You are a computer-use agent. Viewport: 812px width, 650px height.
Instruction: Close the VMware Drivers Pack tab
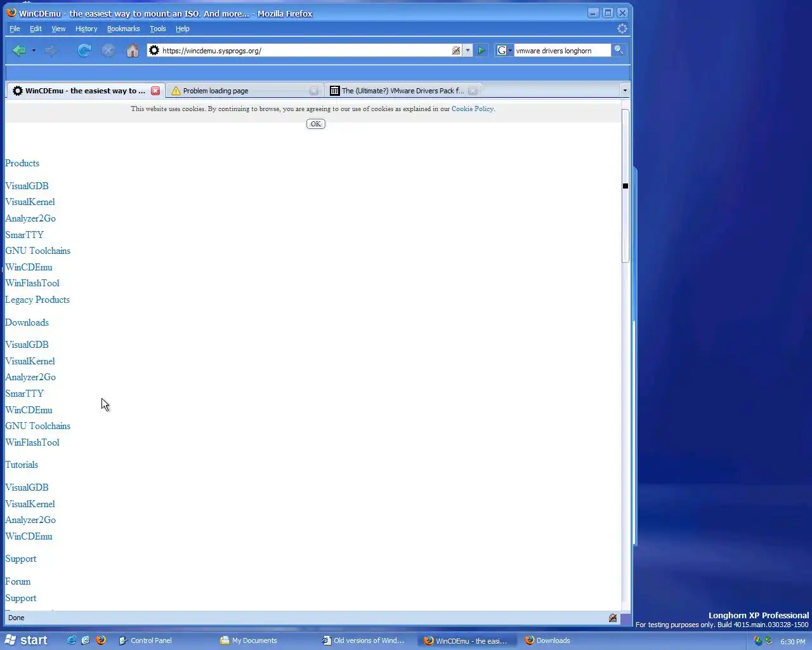click(473, 91)
